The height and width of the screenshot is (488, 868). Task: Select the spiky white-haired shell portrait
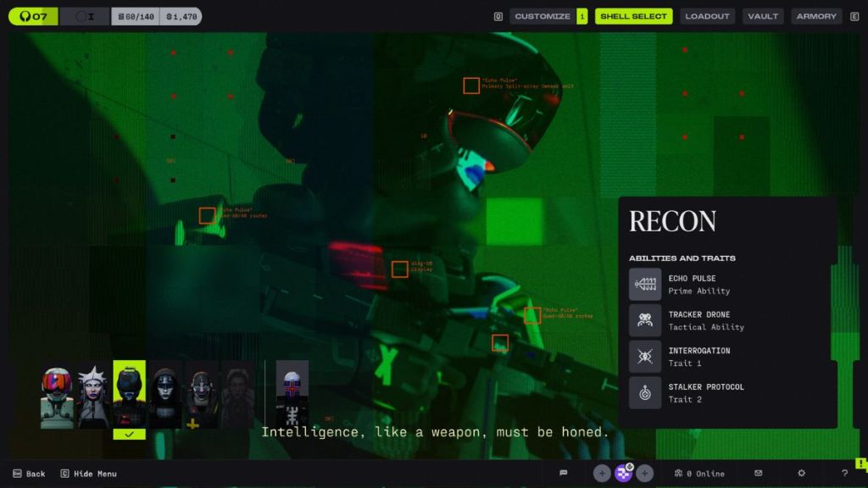click(93, 397)
